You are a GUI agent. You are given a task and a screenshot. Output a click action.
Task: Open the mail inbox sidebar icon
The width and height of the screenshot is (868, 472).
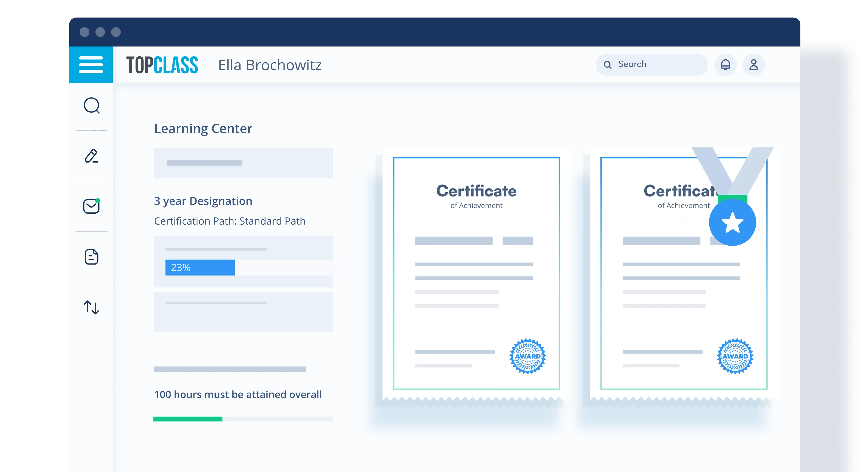91,206
